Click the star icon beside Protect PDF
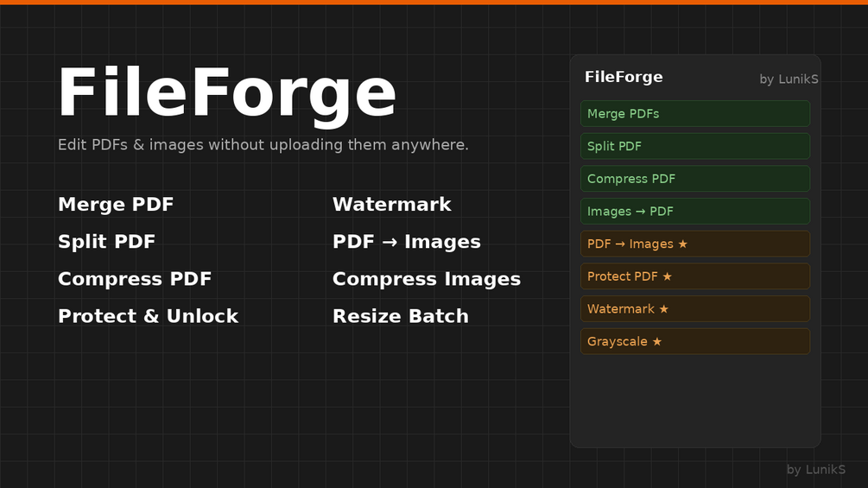868x488 pixels. click(x=667, y=276)
